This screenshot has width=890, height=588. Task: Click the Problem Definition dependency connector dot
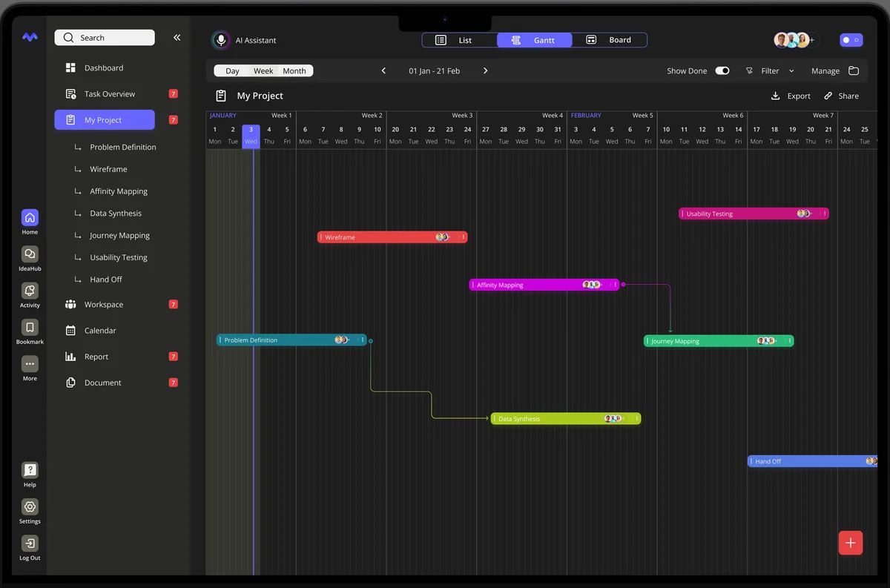pos(371,341)
